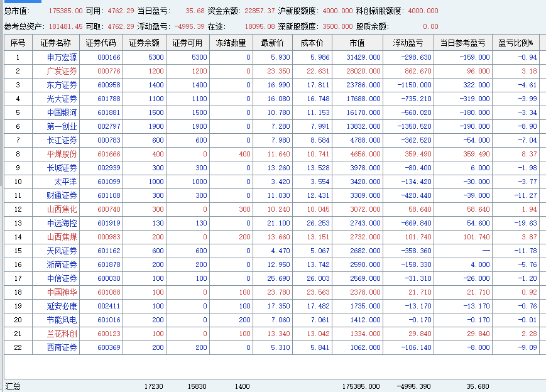Click market value 31429.000
The height and width of the screenshot is (392, 546).
(x=363, y=57)
